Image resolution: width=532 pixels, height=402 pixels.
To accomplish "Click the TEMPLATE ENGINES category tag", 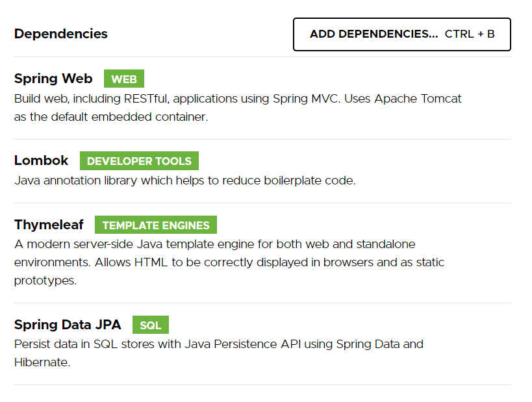I will 156,225.
